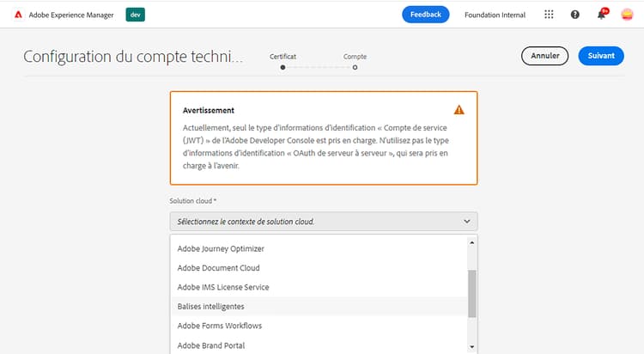Click the Configuration du compte techni... title
Viewport: 644px width, 354px height.
coord(132,57)
